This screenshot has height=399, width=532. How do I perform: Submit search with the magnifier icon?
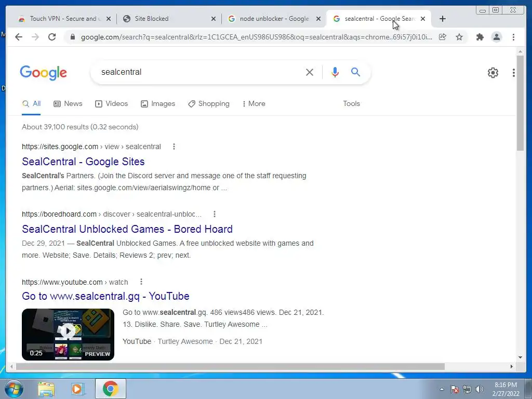[355, 72]
